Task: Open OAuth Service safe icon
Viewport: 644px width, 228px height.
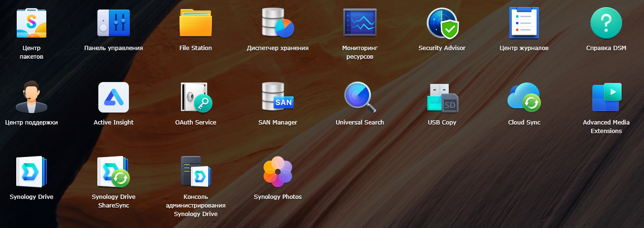Action: pos(196,97)
